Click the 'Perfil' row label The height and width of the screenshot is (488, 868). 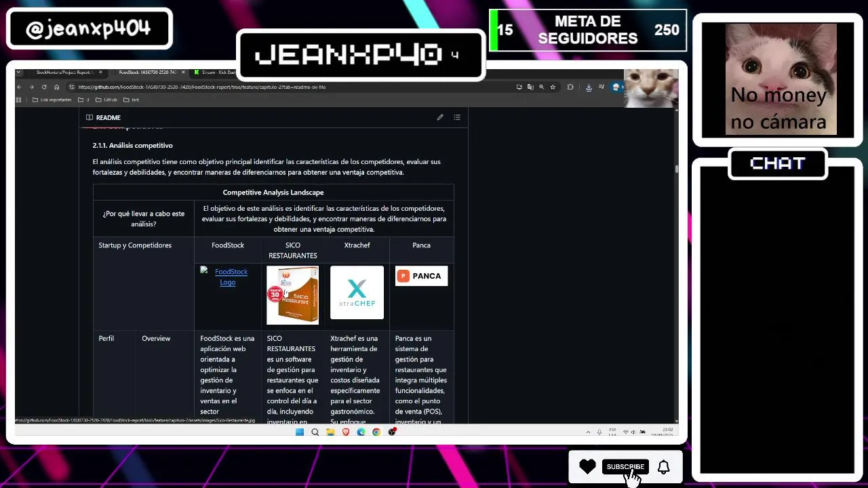106,338
